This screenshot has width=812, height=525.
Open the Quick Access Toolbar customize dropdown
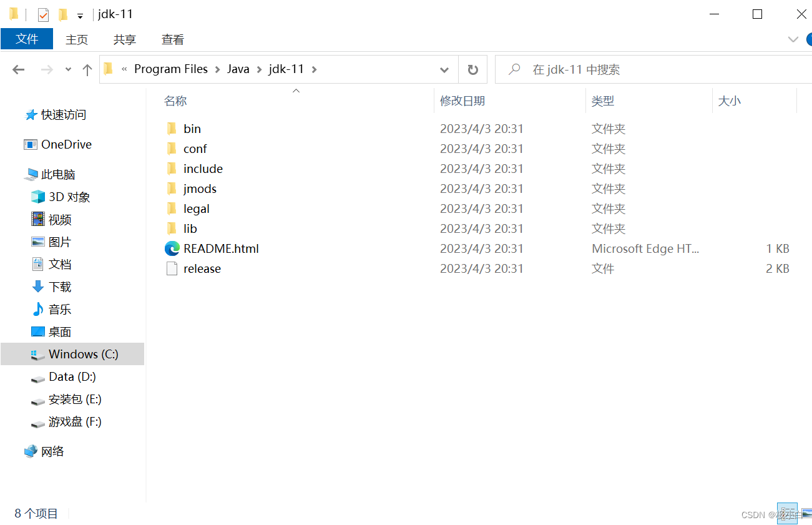[80, 15]
